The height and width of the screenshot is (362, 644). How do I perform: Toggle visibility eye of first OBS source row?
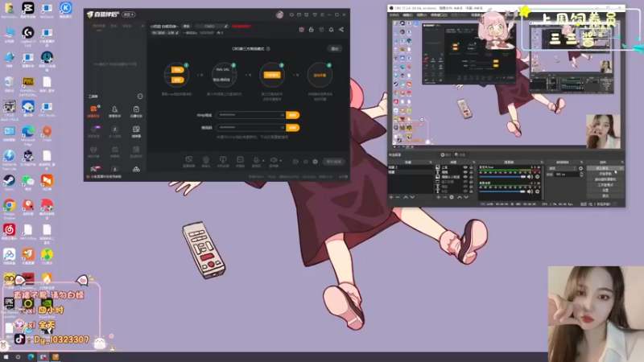tap(465, 167)
